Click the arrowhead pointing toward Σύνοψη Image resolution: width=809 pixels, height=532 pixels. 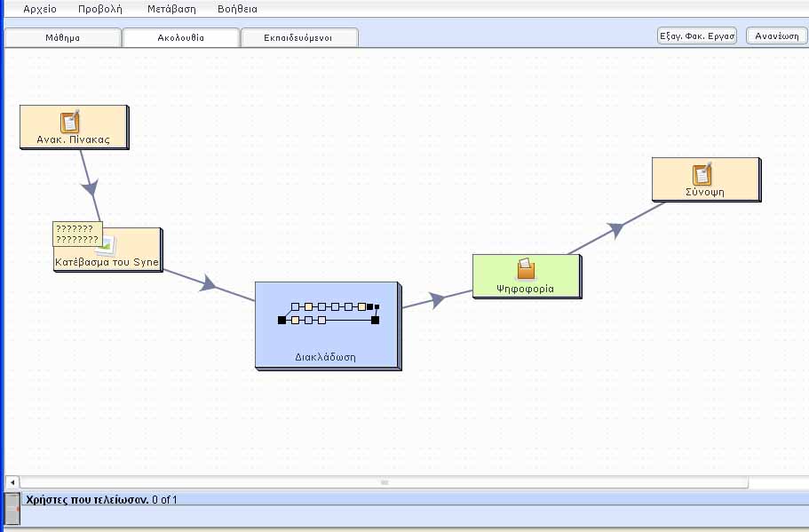click(615, 229)
